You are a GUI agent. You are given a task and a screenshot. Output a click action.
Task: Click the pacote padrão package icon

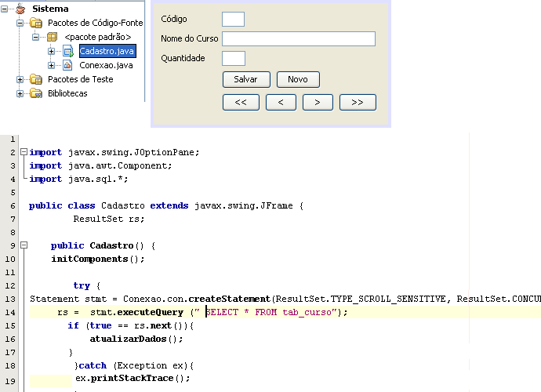point(52,37)
